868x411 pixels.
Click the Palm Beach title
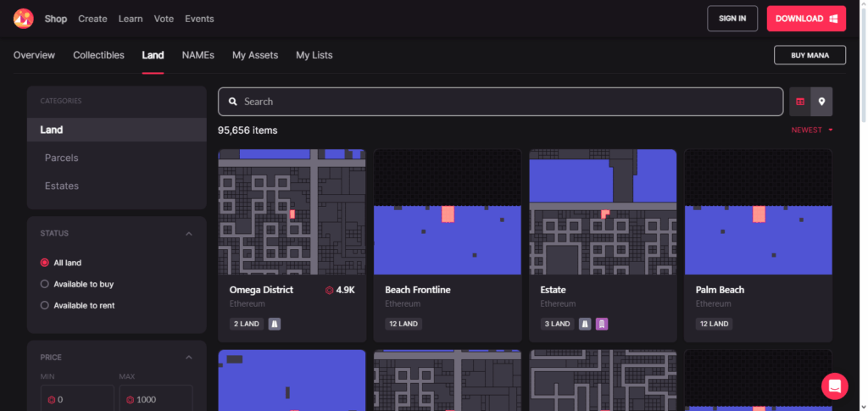tap(721, 290)
